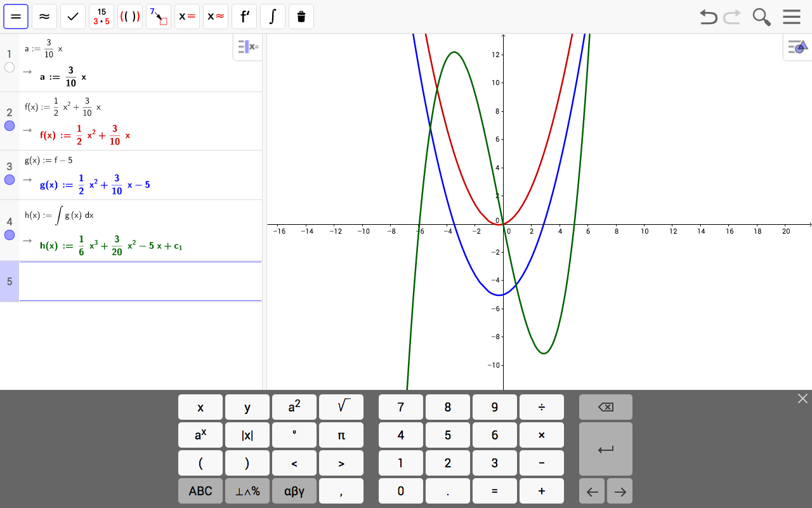This screenshot has height=508, width=812.
Task: Tap the backspace key
Action: tap(606, 407)
